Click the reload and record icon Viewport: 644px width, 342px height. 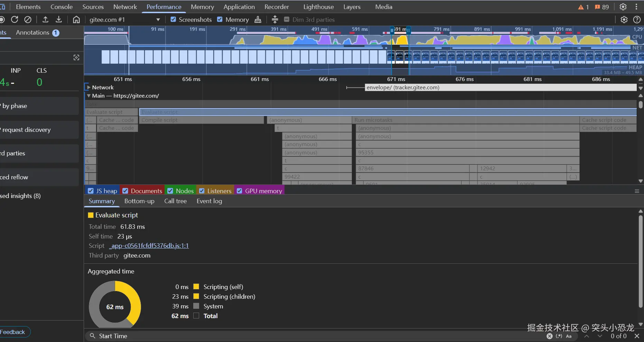tap(15, 20)
